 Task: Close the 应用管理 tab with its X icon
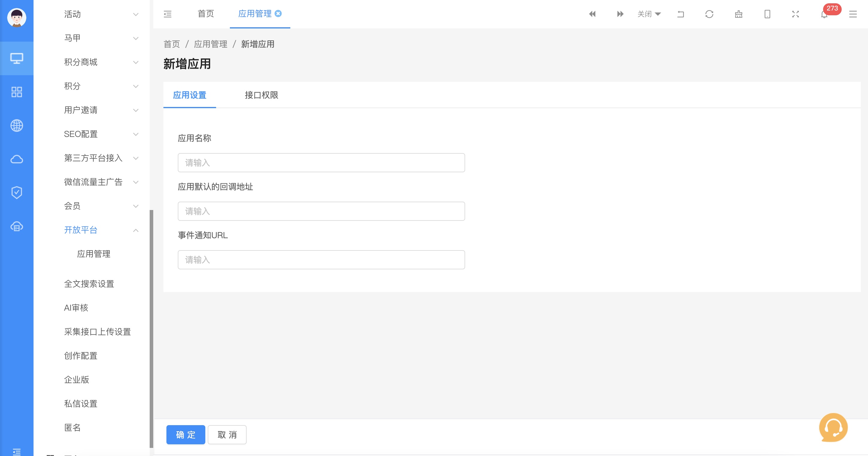(278, 13)
